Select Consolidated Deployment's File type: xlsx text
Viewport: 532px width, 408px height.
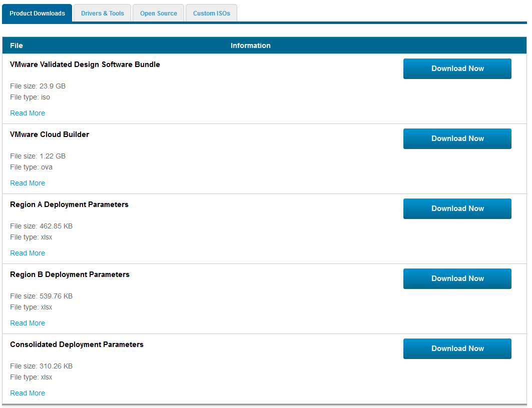pos(31,377)
